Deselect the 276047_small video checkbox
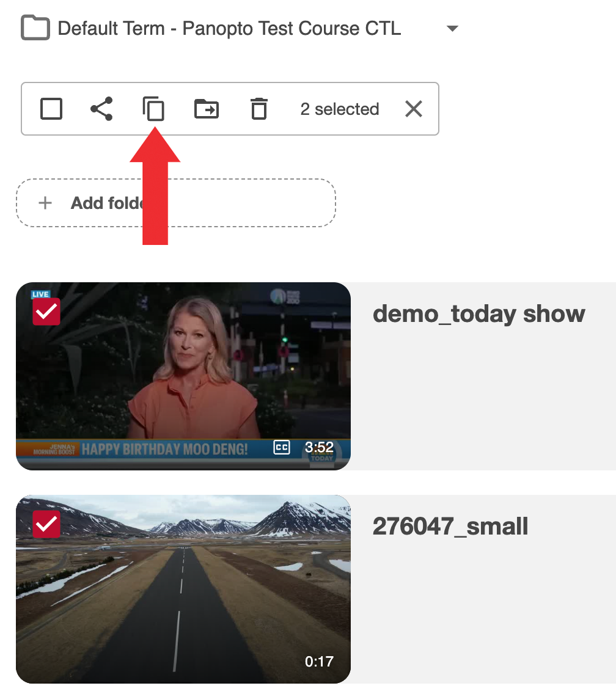This screenshot has width=616, height=694. 46,524
